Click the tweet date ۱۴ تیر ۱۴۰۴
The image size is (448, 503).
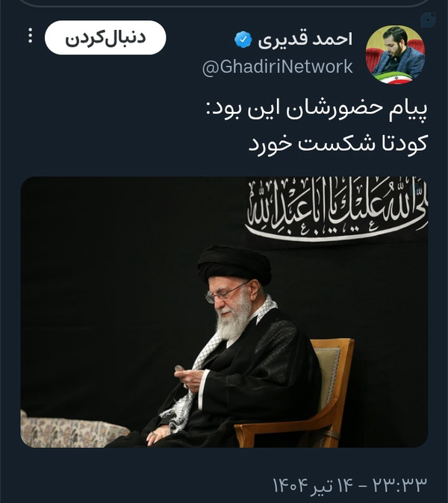(313, 485)
